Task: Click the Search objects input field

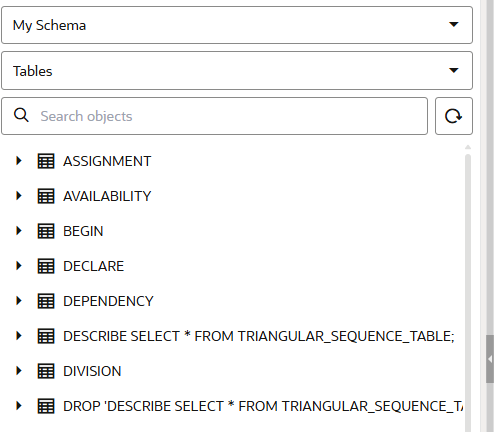Action: pyautogui.click(x=214, y=116)
